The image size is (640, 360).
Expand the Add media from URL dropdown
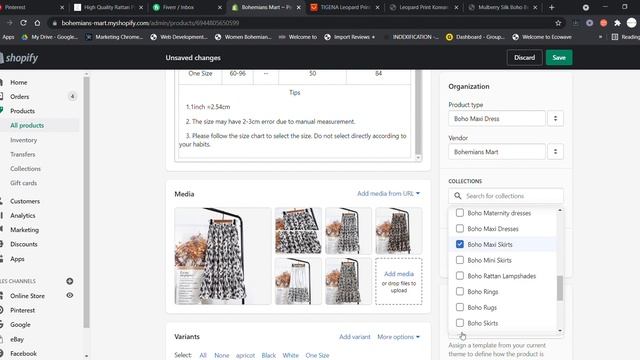pos(388,193)
